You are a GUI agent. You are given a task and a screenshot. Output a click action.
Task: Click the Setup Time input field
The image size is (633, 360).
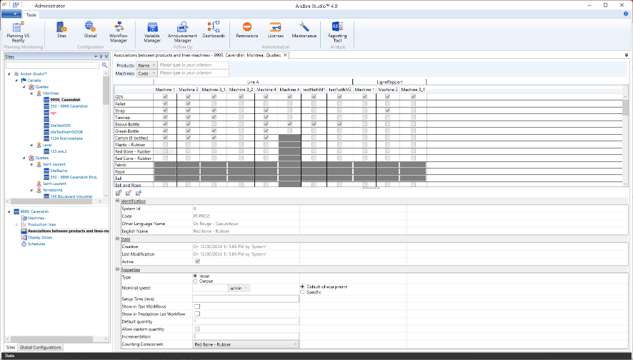(x=245, y=299)
